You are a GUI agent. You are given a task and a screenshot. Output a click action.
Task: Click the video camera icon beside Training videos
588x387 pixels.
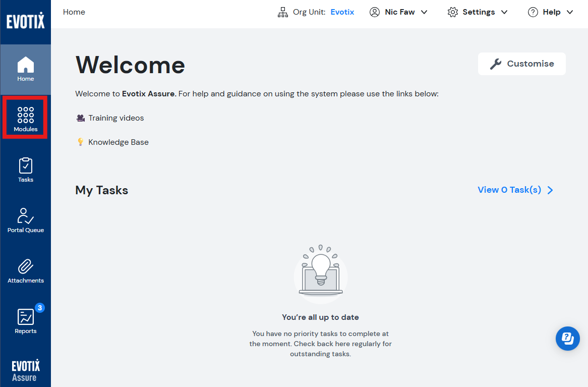[81, 118]
